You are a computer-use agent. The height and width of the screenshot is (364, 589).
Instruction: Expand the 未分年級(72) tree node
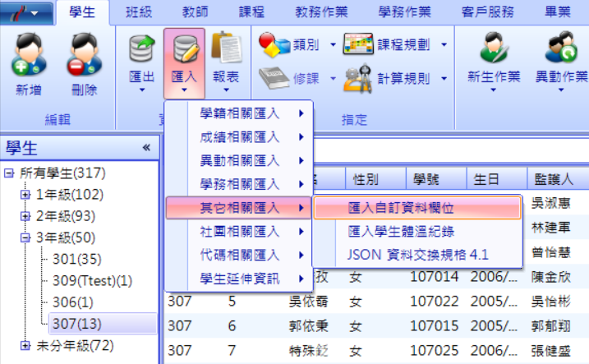point(25,346)
